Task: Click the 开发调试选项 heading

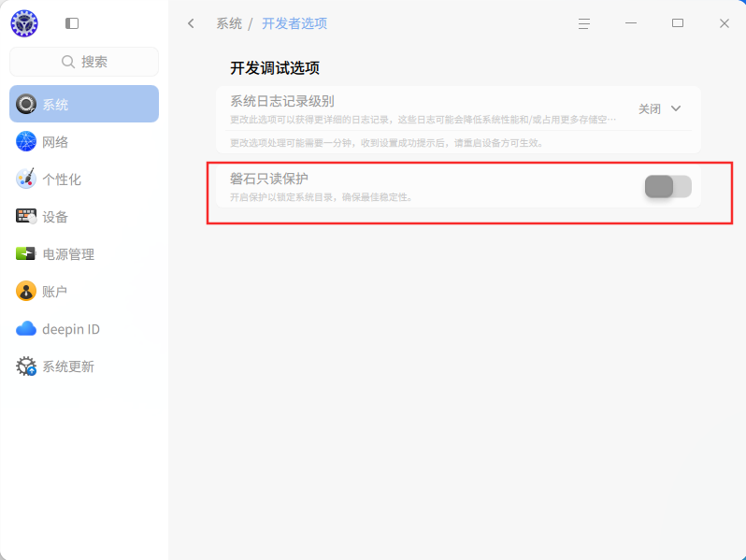Action: [275, 68]
